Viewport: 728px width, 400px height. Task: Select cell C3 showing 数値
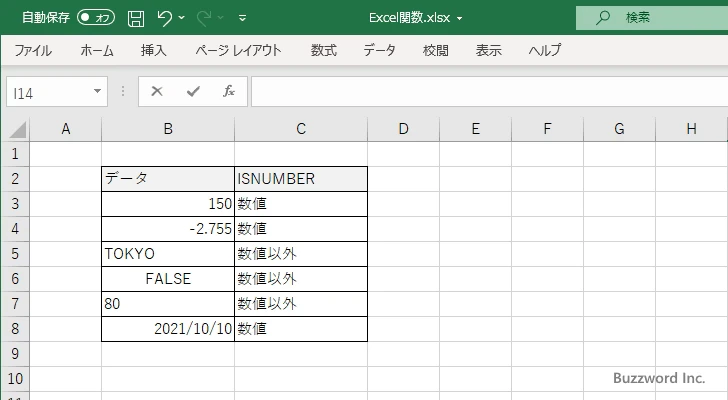[301, 204]
